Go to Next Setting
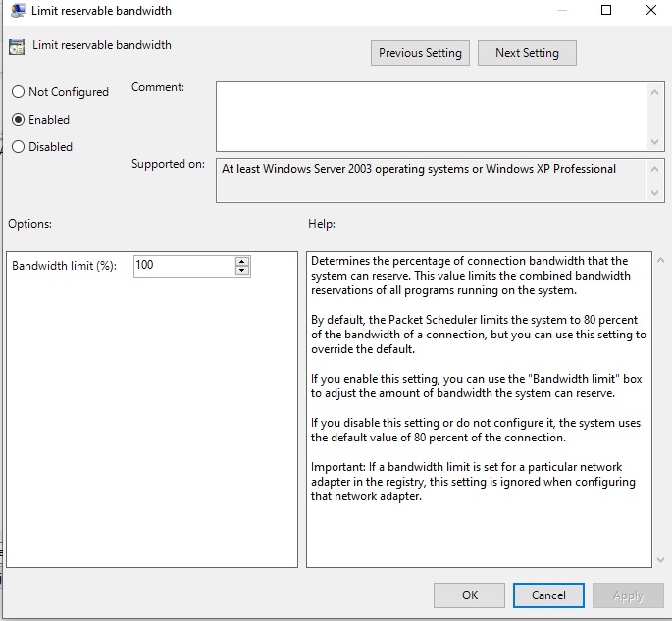Image resolution: width=672 pixels, height=621 pixels. (x=527, y=53)
